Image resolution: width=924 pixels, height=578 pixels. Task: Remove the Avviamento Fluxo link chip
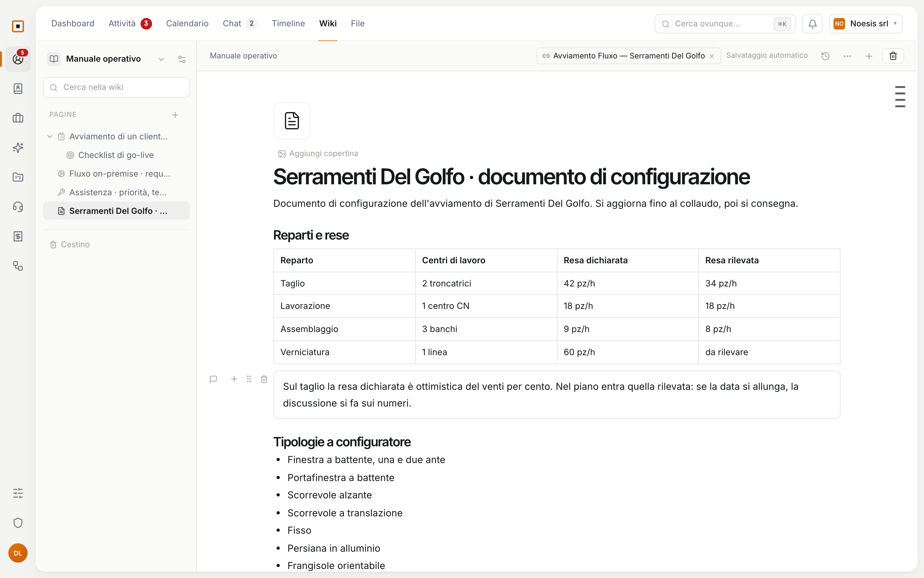pos(712,56)
